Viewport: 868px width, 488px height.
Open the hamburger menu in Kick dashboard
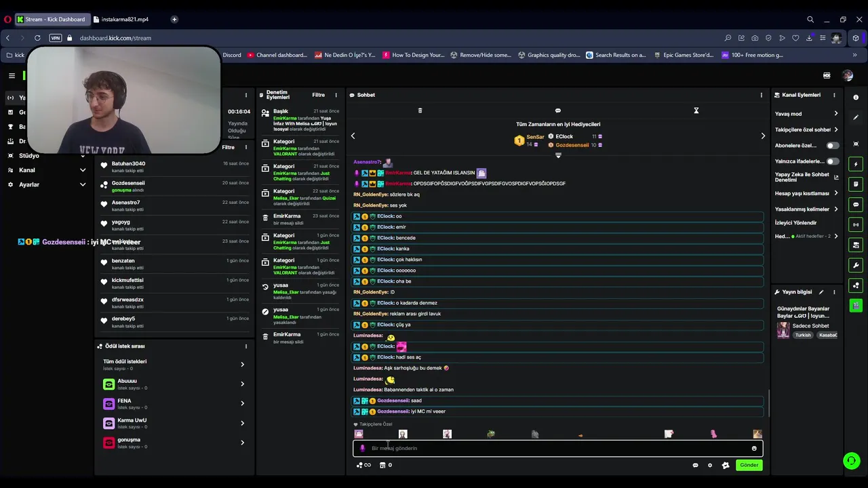pos(12,75)
